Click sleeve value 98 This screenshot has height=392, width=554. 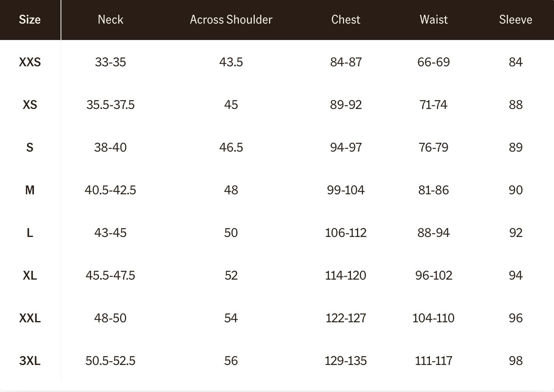[516, 361]
